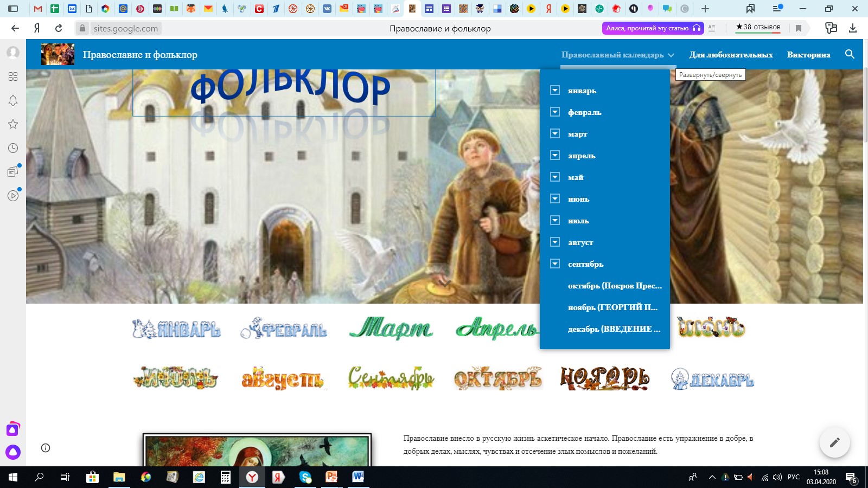Click the Октябрь decorative month image
Image resolution: width=868 pixels, height=488 pixels.
(498, 378)
